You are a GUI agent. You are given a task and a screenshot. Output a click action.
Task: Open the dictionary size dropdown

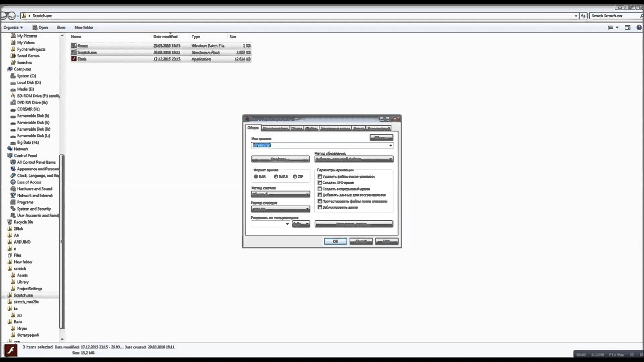(280, 209)
